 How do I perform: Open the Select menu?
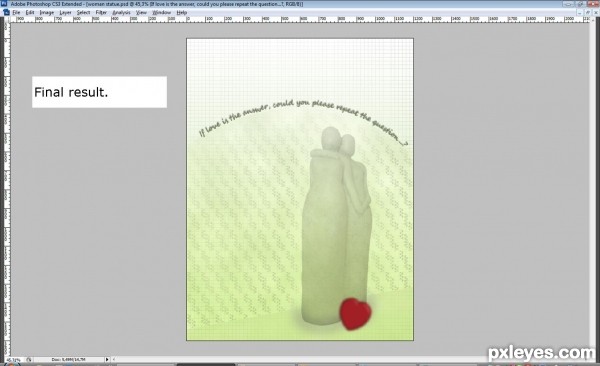(83, 13)
